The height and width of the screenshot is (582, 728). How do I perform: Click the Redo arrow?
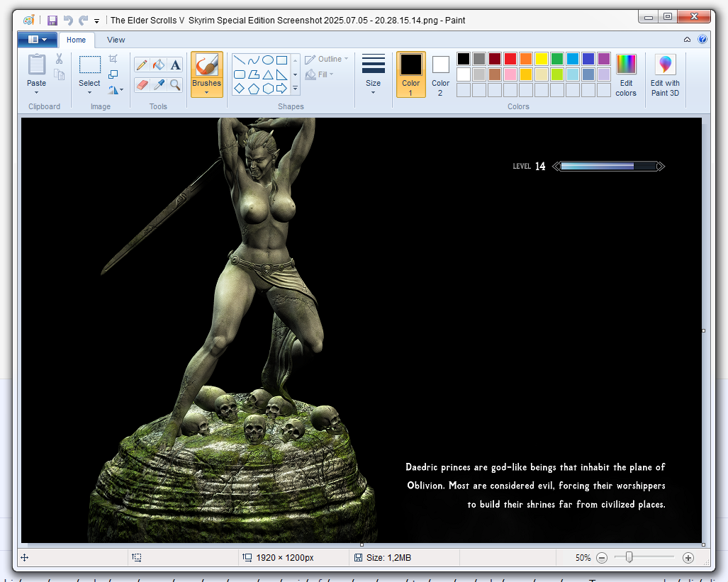(84, 21)
